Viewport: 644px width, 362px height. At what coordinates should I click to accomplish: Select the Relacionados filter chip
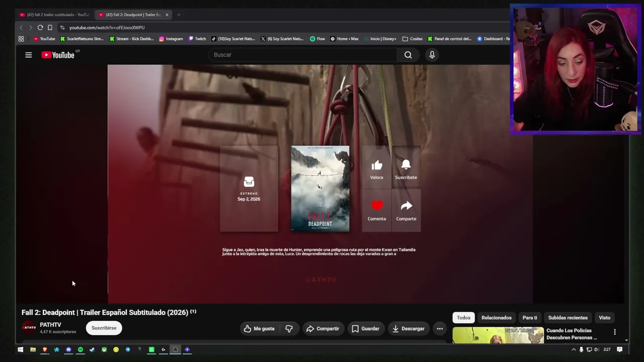(x=496, y=318)
